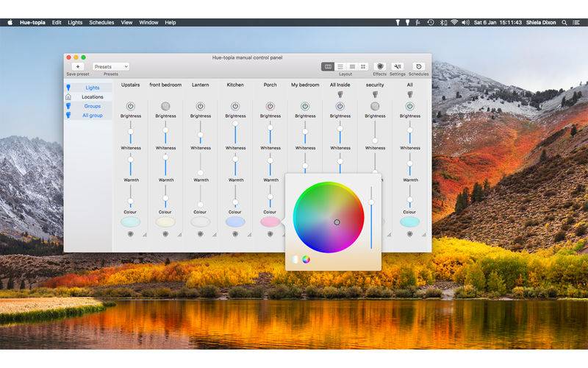Pick a colour on the colour wheel
588x368 pixels.
pos(329,217)
